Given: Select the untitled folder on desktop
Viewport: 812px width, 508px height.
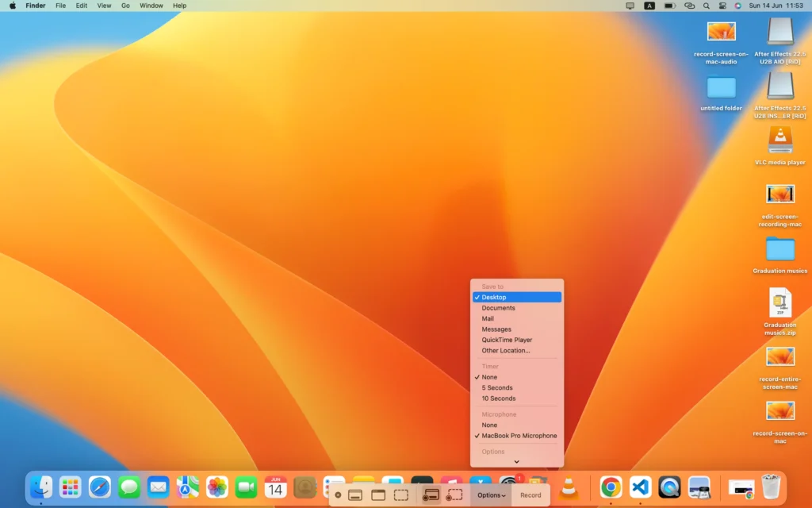Looking at the screenshot, I should pos(722,94).
